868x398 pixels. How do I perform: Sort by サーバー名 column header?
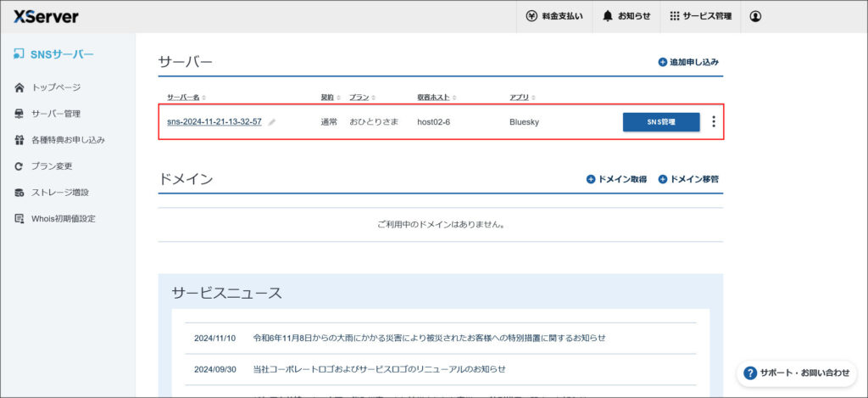186,97
